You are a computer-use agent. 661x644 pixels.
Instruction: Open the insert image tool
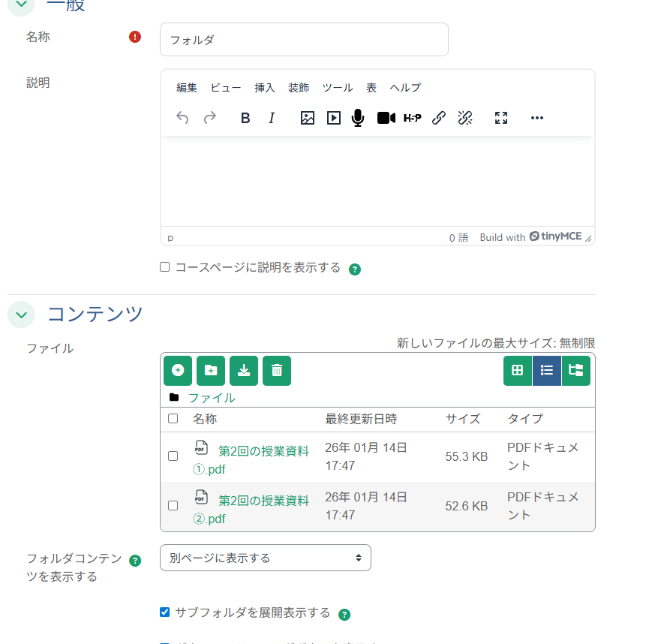(307, 118)
